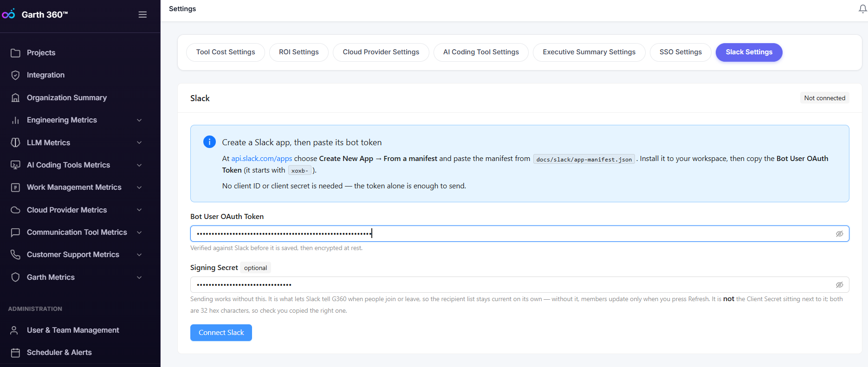Click the Customer Support Metrics phone icon

coord(15,255)
